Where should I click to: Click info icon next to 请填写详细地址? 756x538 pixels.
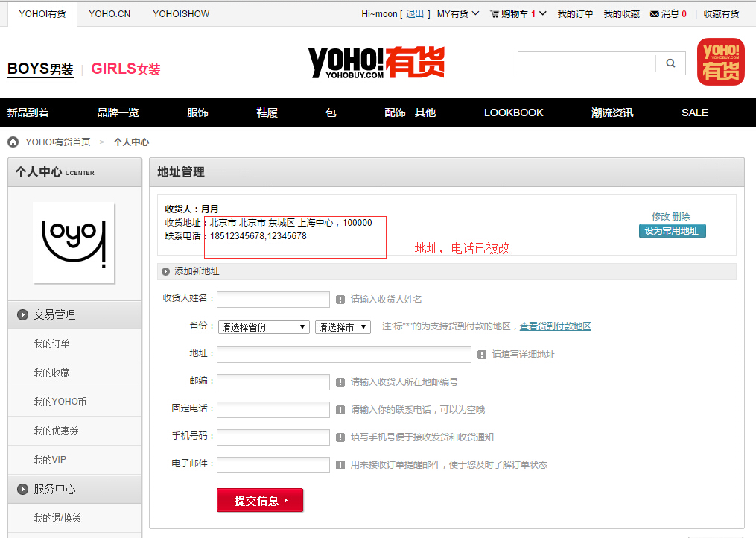coord(482,355)
